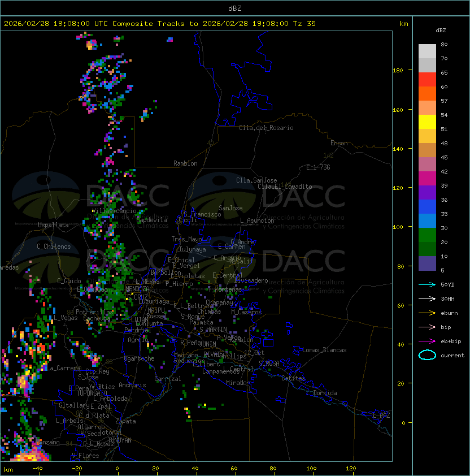The height and width of the screenshot is (476, 470).
Task: Select the bright green 20-30 dBZ color band
Action: click(x=427, y=235)
